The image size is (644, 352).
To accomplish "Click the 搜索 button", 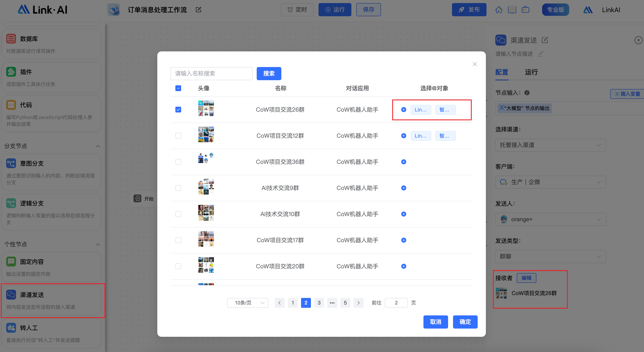I will (269, 74).
